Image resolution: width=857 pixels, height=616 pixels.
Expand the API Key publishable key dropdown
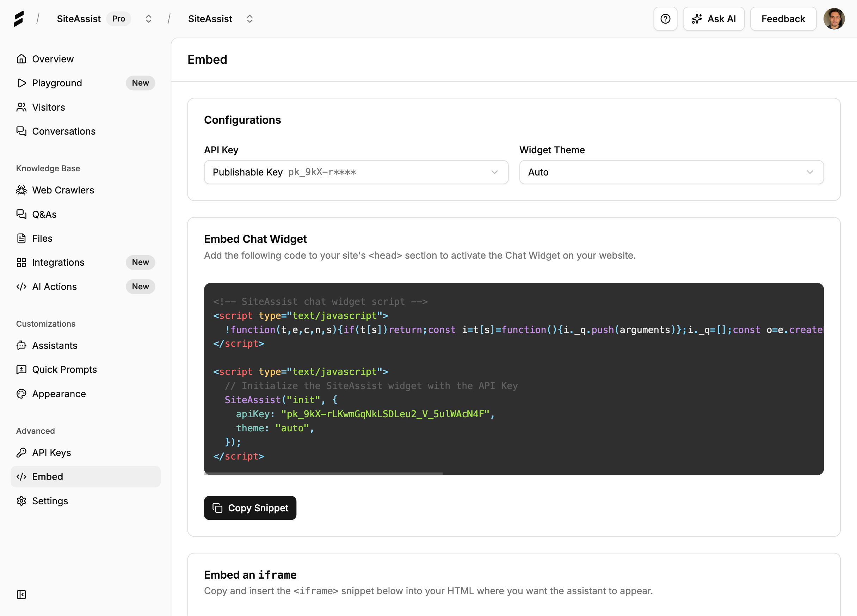356,172
